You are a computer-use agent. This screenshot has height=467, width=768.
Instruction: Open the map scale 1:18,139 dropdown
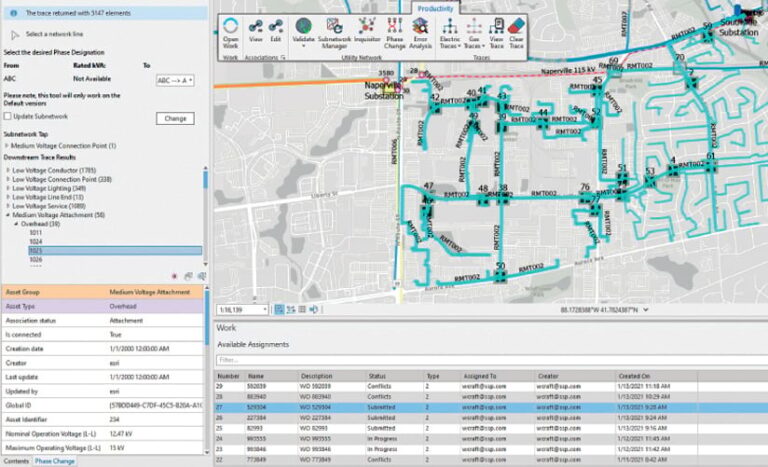265,310
